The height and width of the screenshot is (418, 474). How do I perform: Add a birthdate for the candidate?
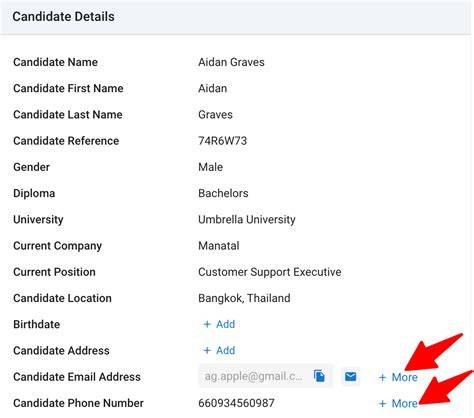tap(219, 324)
